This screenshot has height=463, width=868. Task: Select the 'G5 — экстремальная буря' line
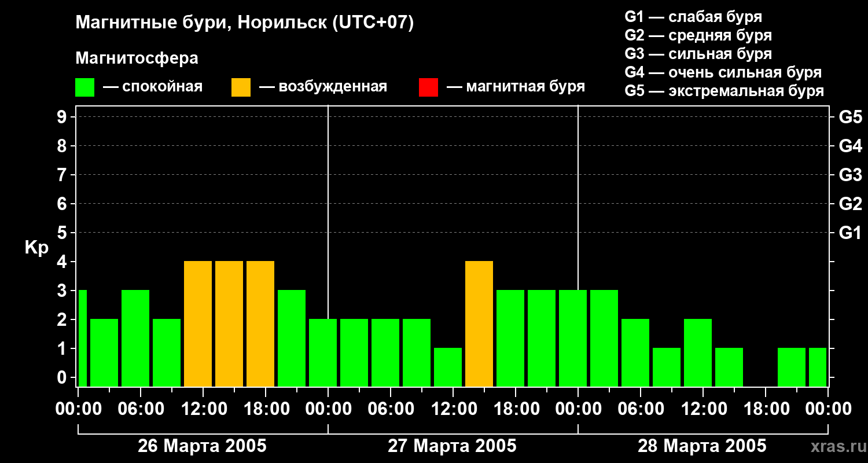724,91
